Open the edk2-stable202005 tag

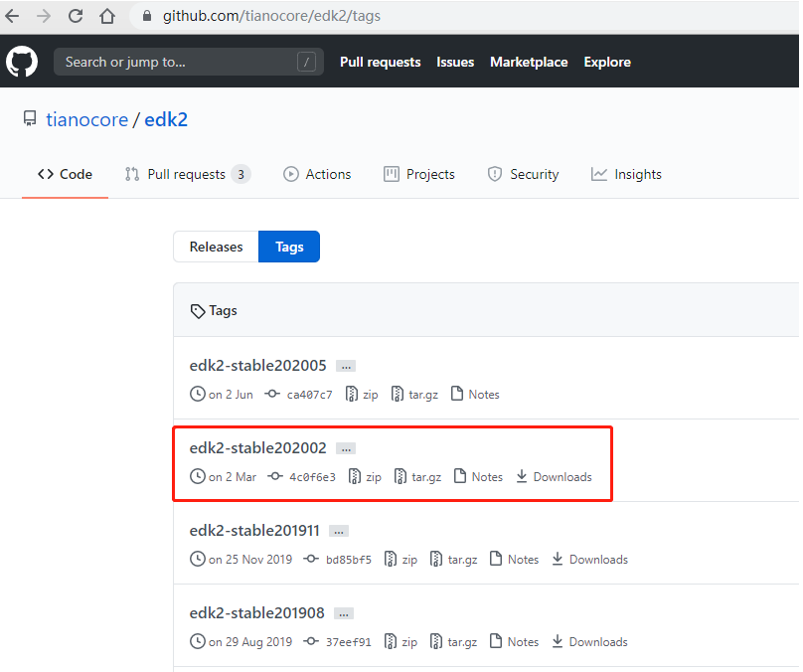click(x=257, y=365)
